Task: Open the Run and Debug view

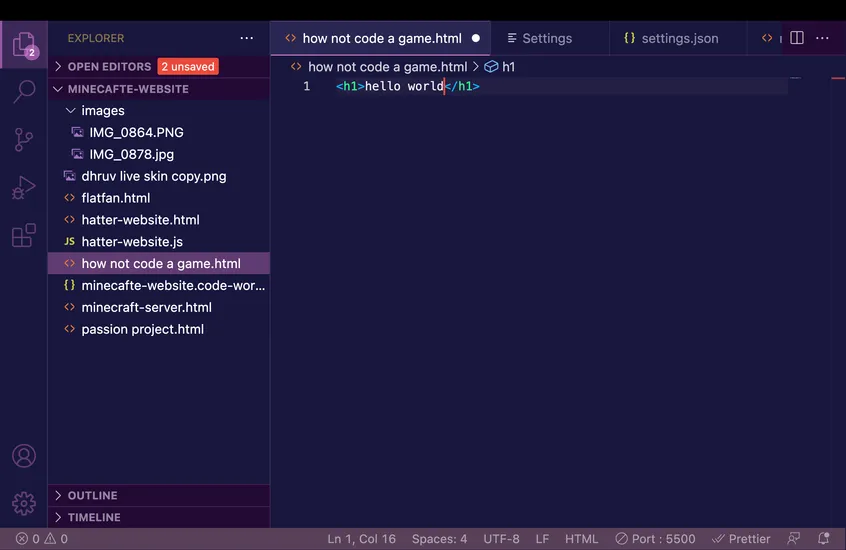Action: (24, 188)
